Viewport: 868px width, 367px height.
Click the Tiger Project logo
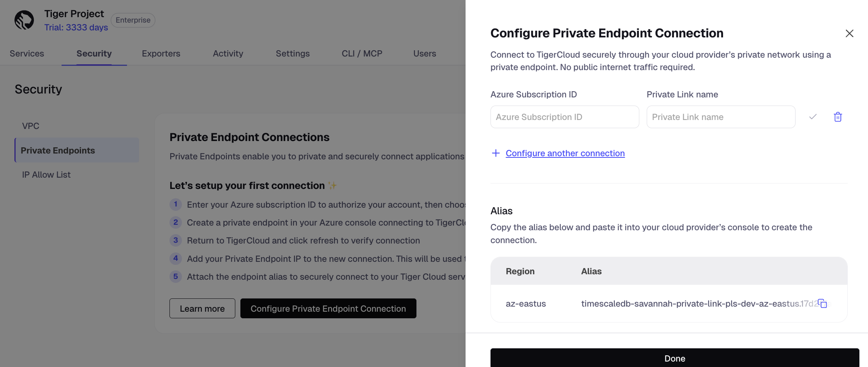pyautogui.click(x=24, y=20)
